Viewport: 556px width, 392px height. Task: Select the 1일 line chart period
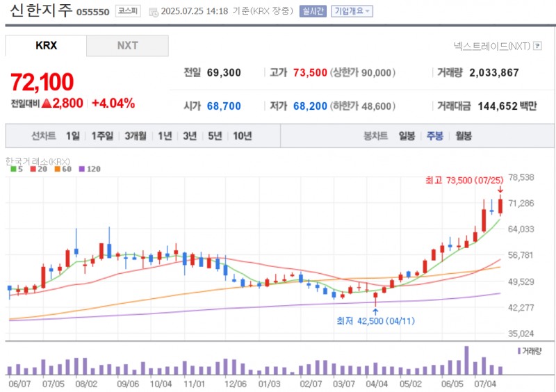(x=73, y=136)
